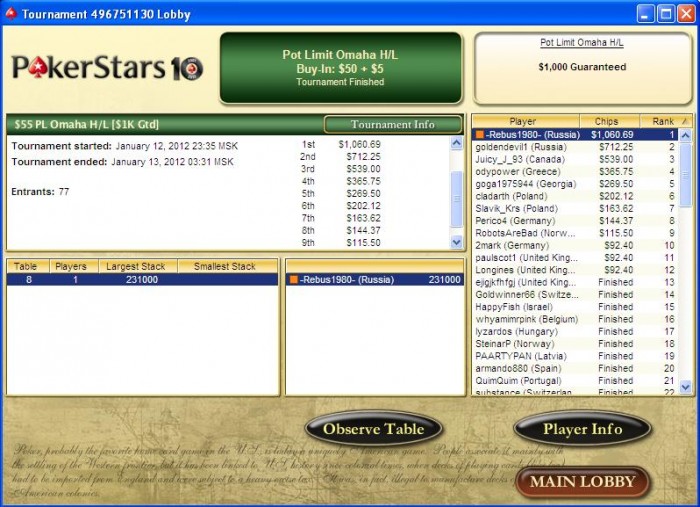Sort player list by Chips column
Image resolution: width=700 pixels, height=507 pixels.
pyautogui.click(x=610, y=121)
